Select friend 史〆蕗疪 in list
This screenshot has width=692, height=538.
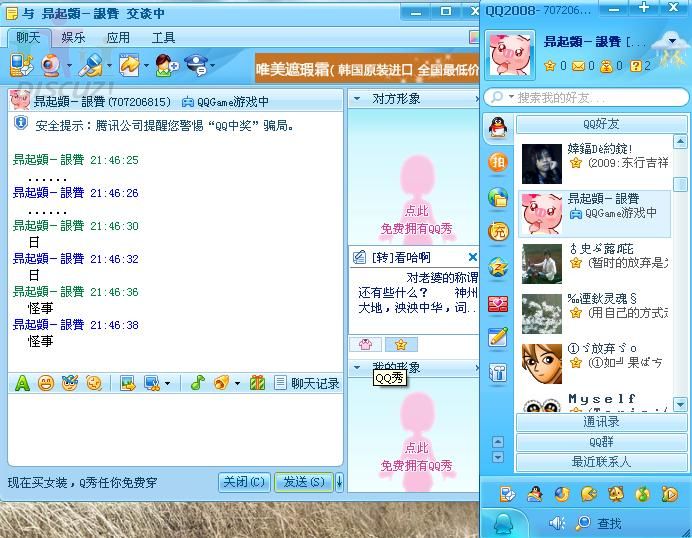point(596,263)
